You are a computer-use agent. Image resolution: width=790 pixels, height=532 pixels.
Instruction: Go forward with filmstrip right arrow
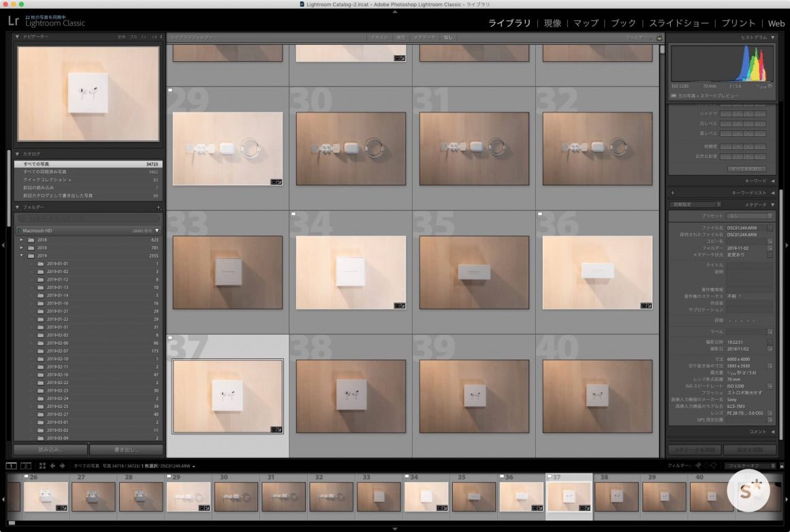(62, 466)
